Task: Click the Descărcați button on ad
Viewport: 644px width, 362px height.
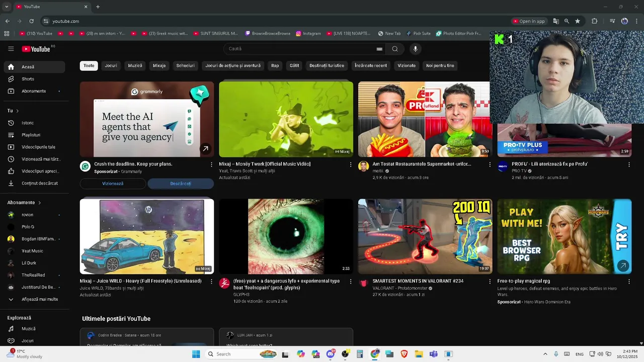Action: [181, 184]
